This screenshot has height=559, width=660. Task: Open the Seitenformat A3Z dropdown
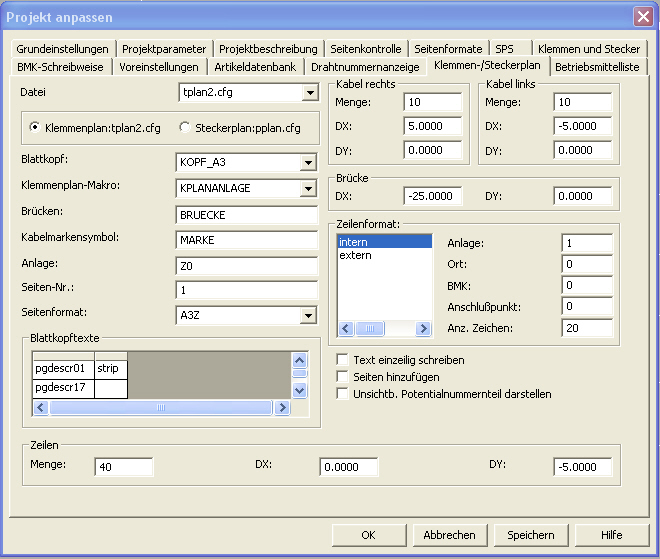click(309, 316)
